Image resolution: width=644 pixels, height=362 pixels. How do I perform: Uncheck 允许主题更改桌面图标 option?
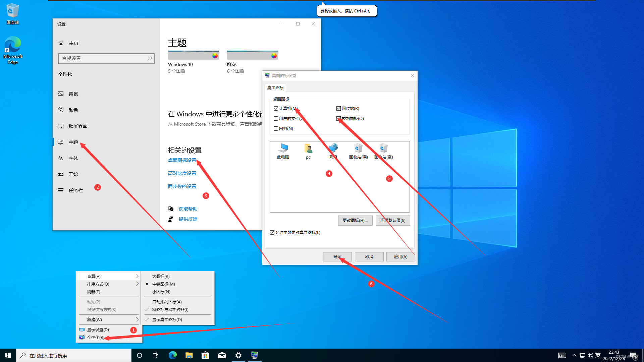(272, 233)
